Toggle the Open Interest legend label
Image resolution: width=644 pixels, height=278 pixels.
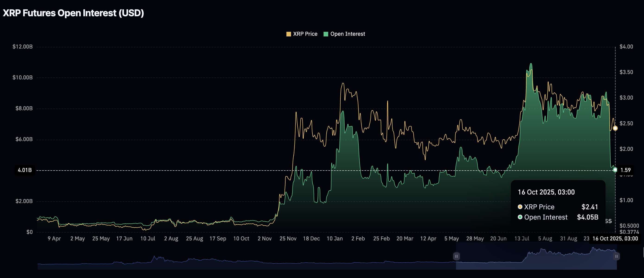point(348,34)
